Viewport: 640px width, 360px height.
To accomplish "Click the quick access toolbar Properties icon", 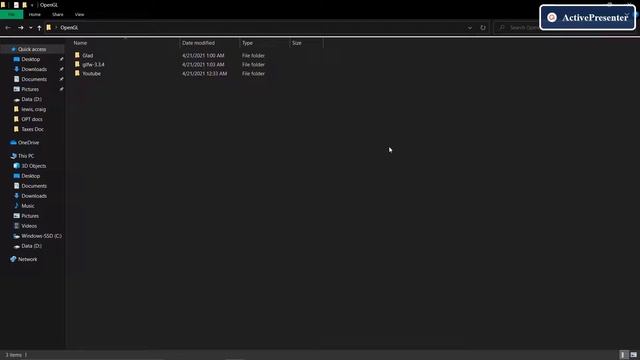I will pos(16,5).
